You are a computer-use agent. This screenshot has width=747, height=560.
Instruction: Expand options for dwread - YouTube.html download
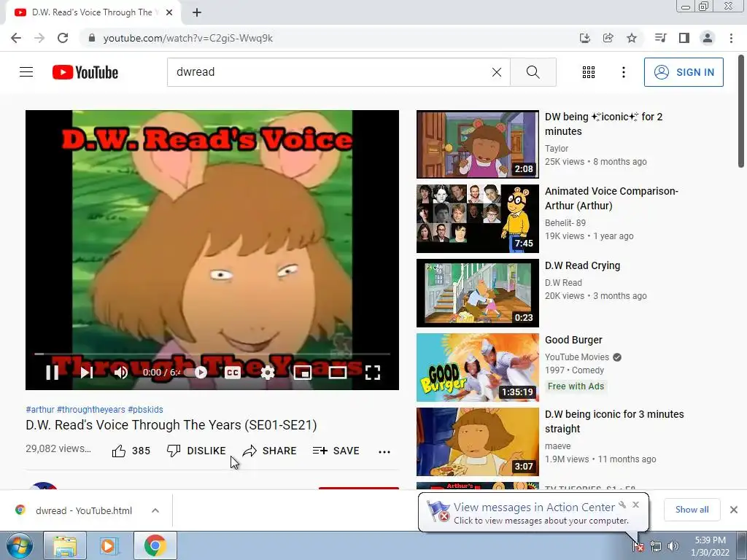(155, 510)
